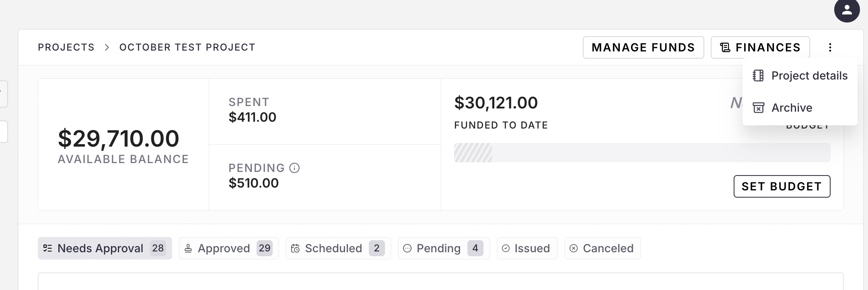The image size is (868, 290).
Task: Click the Pending info circle icon
Action: coord(294,168)
